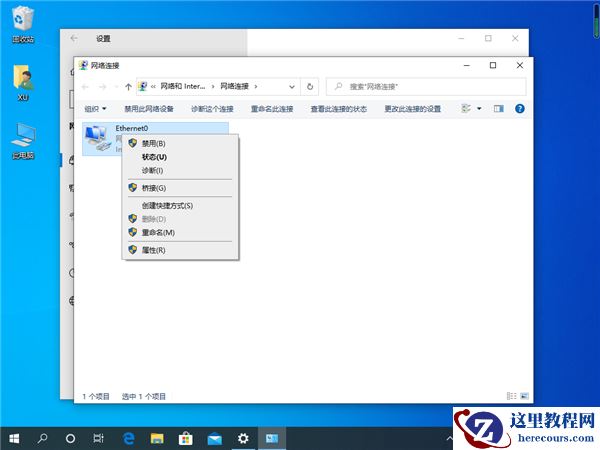Select Disable (禁用) in context menu
The image size is (600, 450).
[180, 143]
